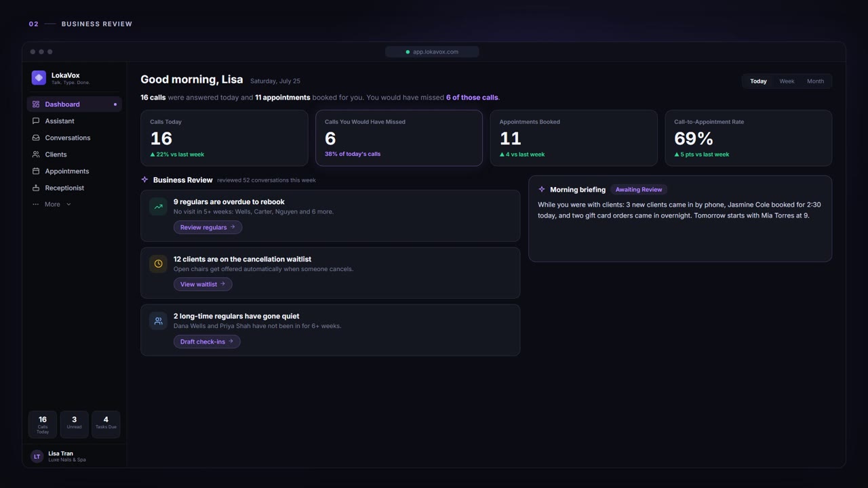Click '9 regulars are overdue to rebook' heading
The height and width of the screenshot is (488, 868).
tap(229, 202)
